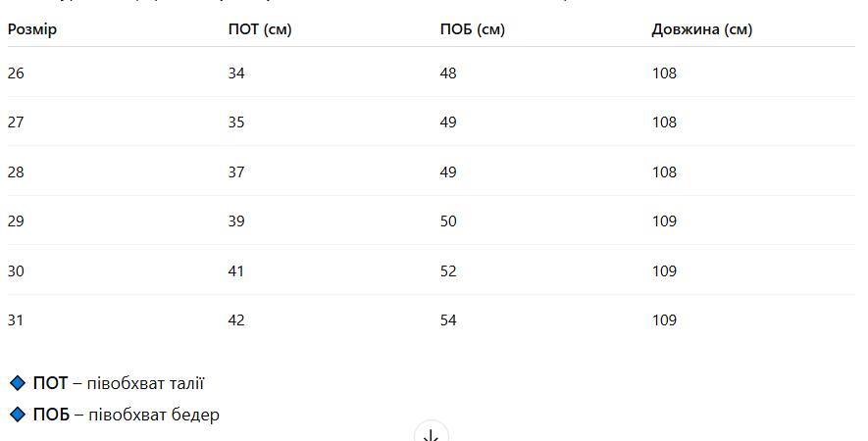Click blue diamond icon beside ПОТ
This screenshot has width=868, height=441.
(18, 383)
